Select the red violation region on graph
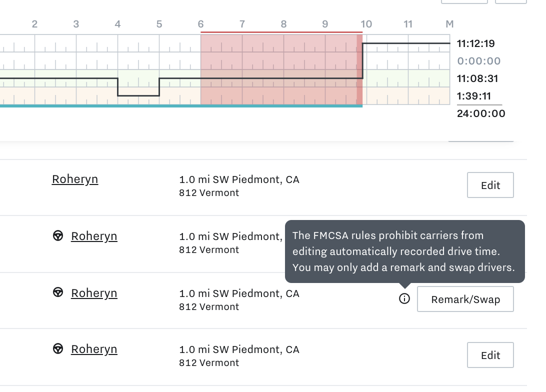 [x=281, y=68]
